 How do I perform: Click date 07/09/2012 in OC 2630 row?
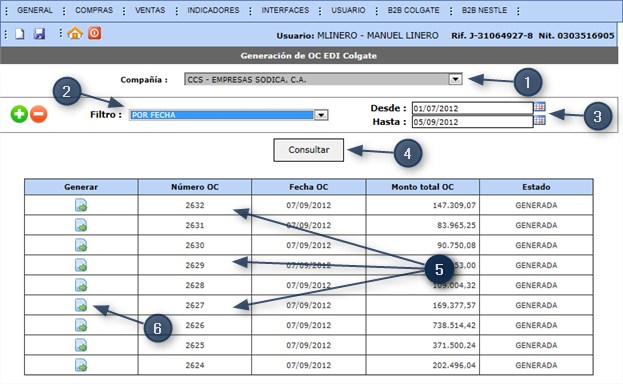(309, 245)
